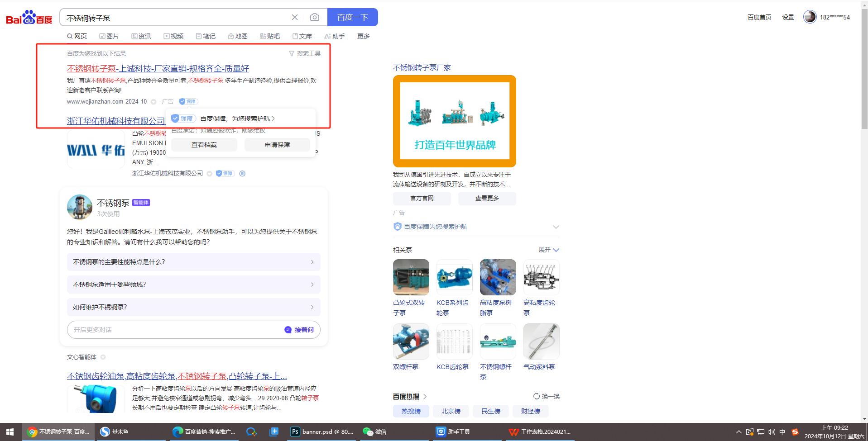This screenshot has height=441, width=868.
Task: Open the 双螺杆泵 thumbnail
Action: tap(411, 341)
